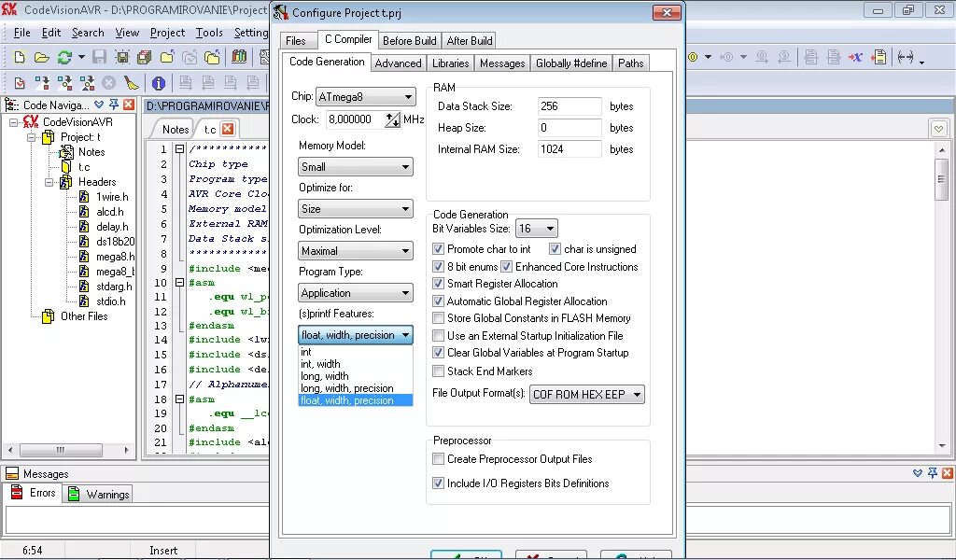Screen dimensions: 956x560
Task: Click the Build project icon
Action: 64,83
